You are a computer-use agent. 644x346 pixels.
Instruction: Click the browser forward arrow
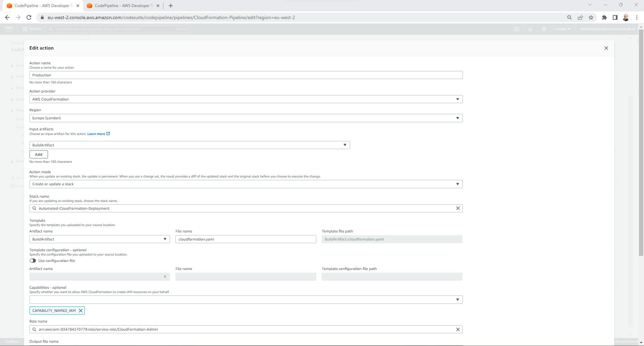18,17
